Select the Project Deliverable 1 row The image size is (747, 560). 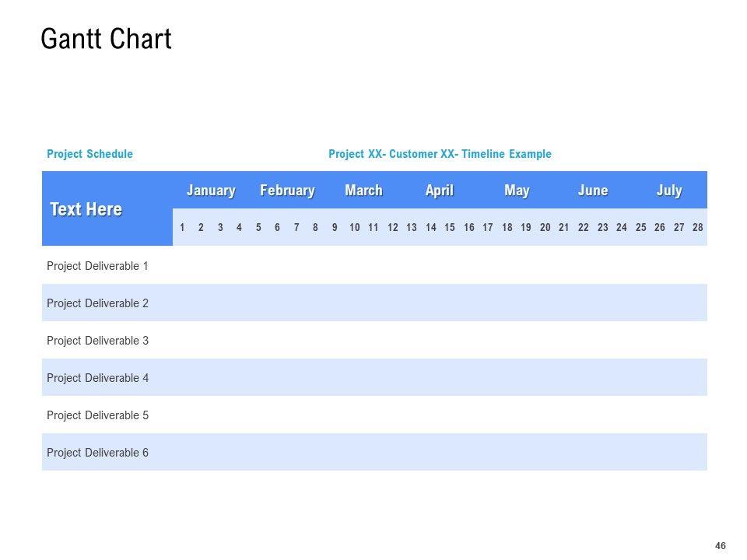(97, 266)
